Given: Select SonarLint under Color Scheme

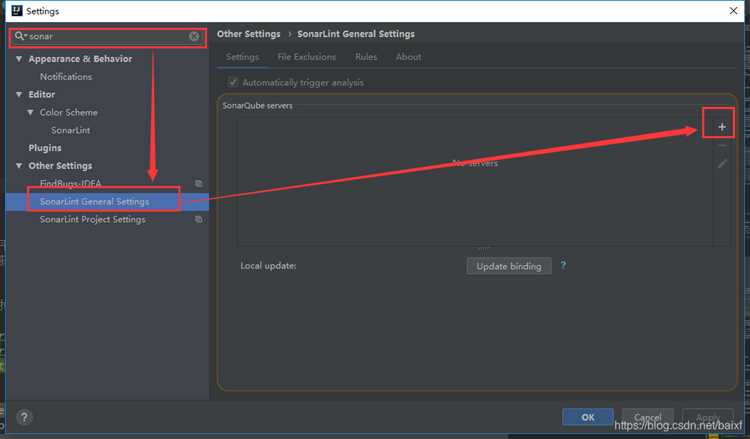Looking at the screenshot, I should click(71, 130).
